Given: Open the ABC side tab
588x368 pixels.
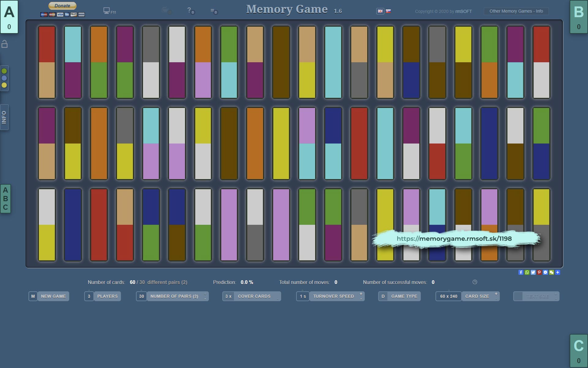Looking at the screenshot, I should (6, 199).
